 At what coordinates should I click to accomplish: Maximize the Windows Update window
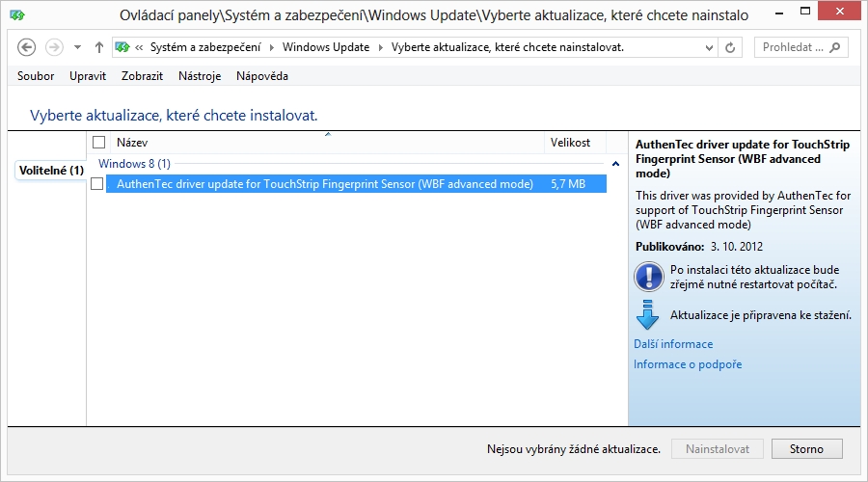coord(805,11)
